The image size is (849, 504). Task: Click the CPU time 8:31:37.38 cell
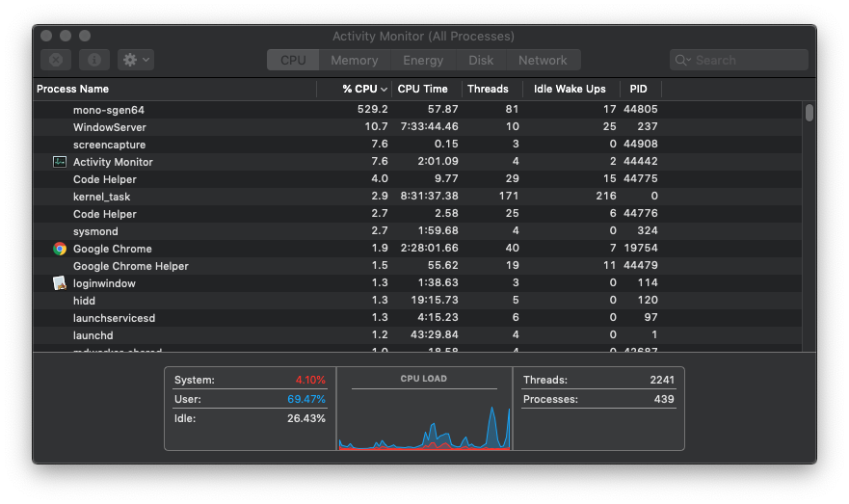pyautogui.click(x=430, y=196)
